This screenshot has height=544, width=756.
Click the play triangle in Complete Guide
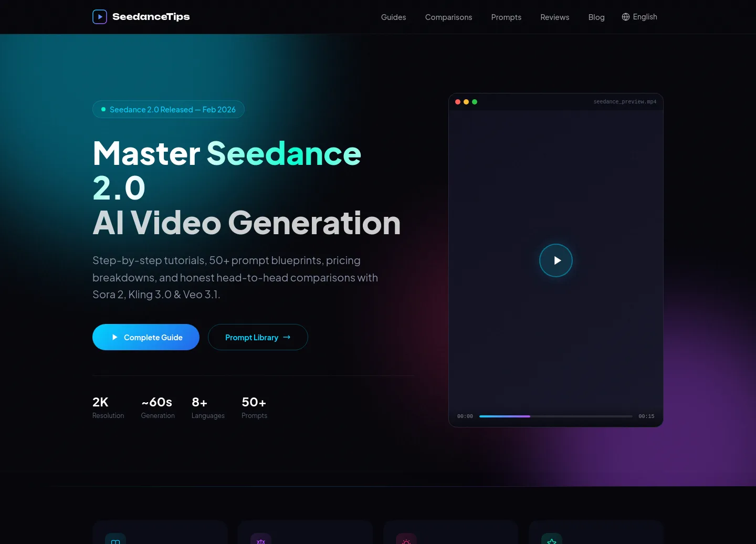tap(114, 337)
